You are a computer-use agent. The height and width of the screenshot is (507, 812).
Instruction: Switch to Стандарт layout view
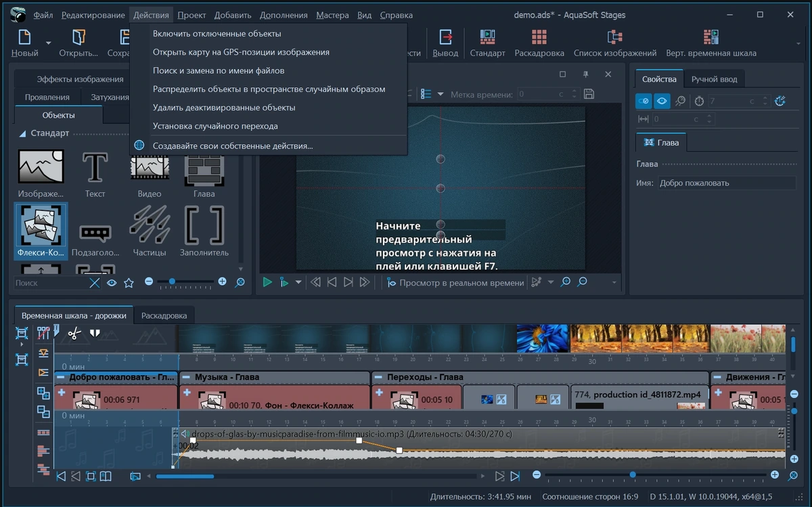click(487, 43)
